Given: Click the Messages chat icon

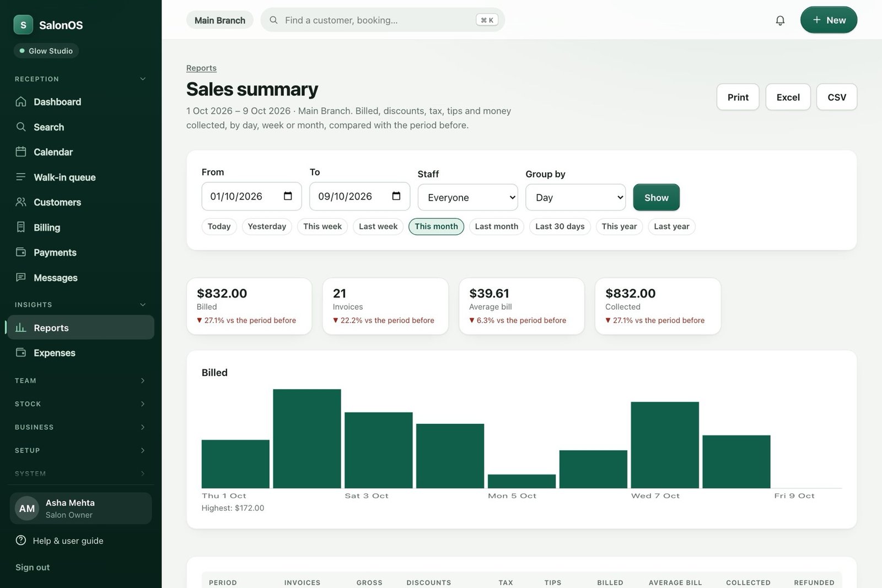Looking at the screenshot, I should [x=21, y=277].
